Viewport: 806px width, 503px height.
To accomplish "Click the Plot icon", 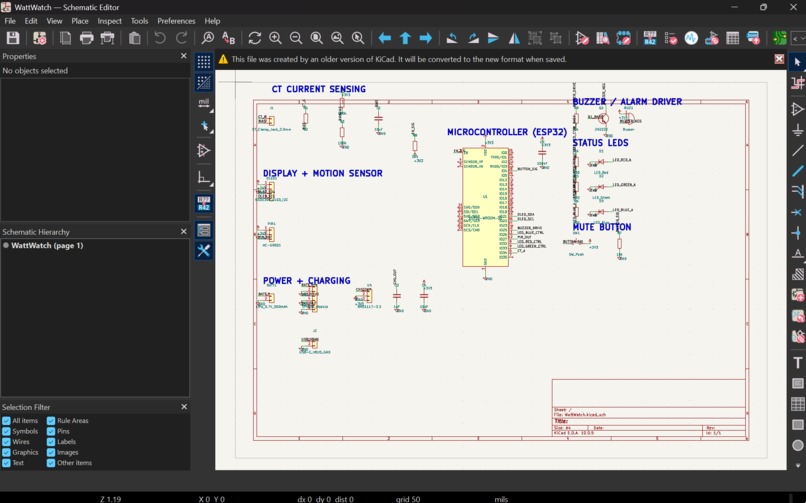I will coord(107,38).
